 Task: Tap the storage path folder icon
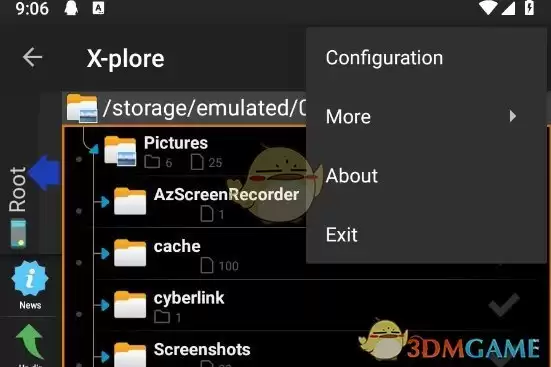[x=82, y=108]
